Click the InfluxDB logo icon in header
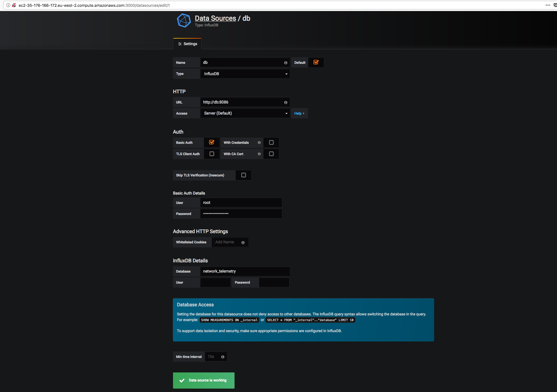The height and width of the screenshot is (392, 557). point(184,20)
